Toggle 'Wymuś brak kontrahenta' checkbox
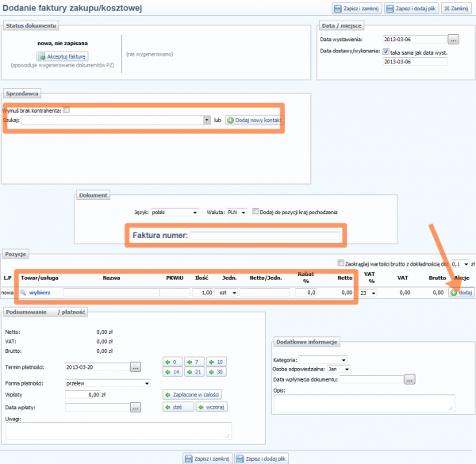This screenshot has width=476, height=464. point(67,110)
